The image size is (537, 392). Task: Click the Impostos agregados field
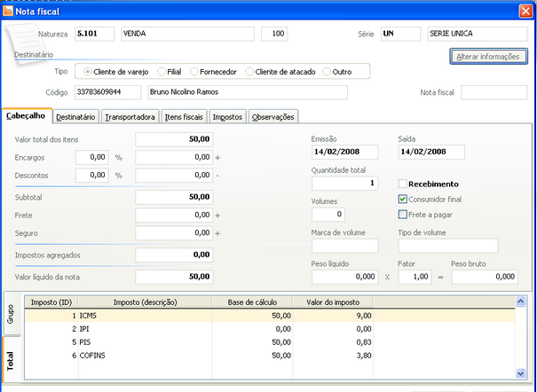(x=174, y=255)
